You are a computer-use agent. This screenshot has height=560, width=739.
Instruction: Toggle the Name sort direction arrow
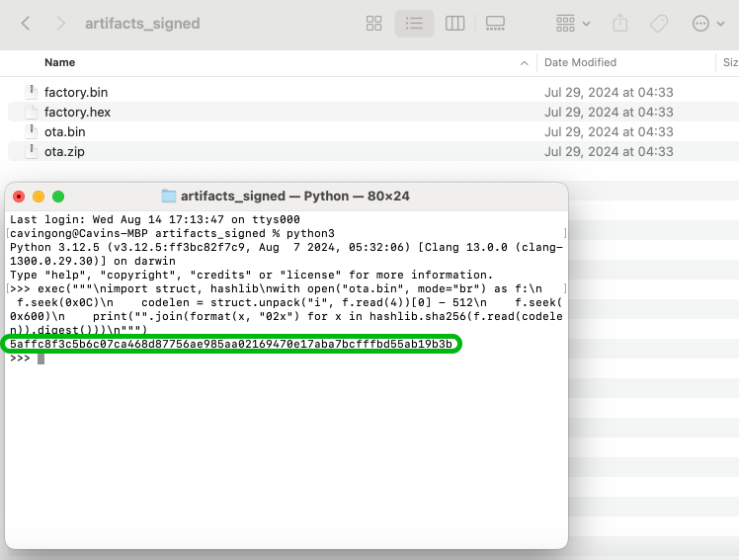tap(524, 63)
